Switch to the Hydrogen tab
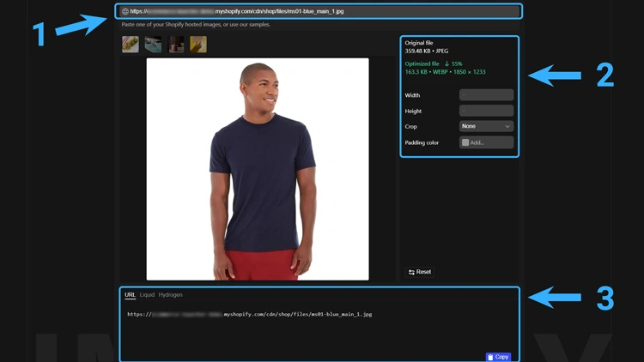Image resolution: width=644 pixels, height=362 pixels. (171, 295)
